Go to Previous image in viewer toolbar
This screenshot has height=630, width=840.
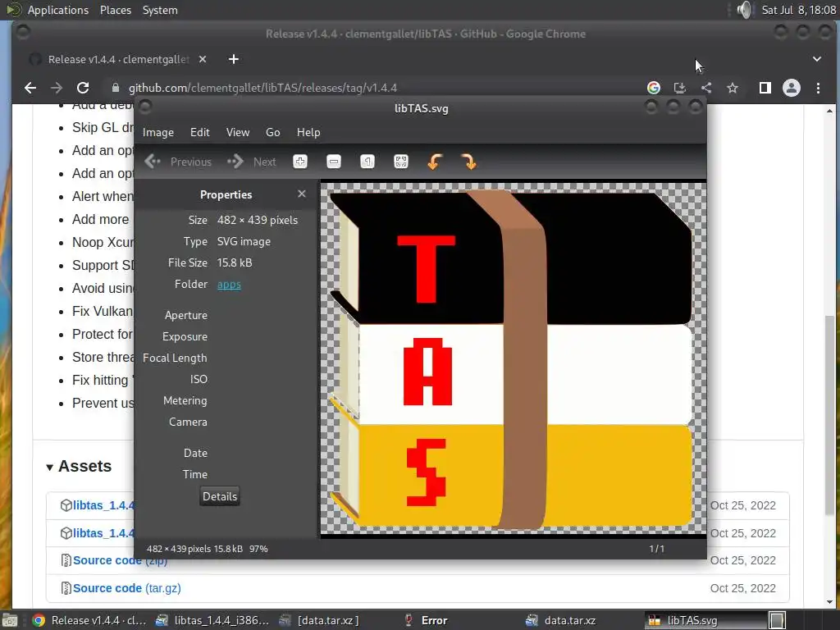pos(178,162)
